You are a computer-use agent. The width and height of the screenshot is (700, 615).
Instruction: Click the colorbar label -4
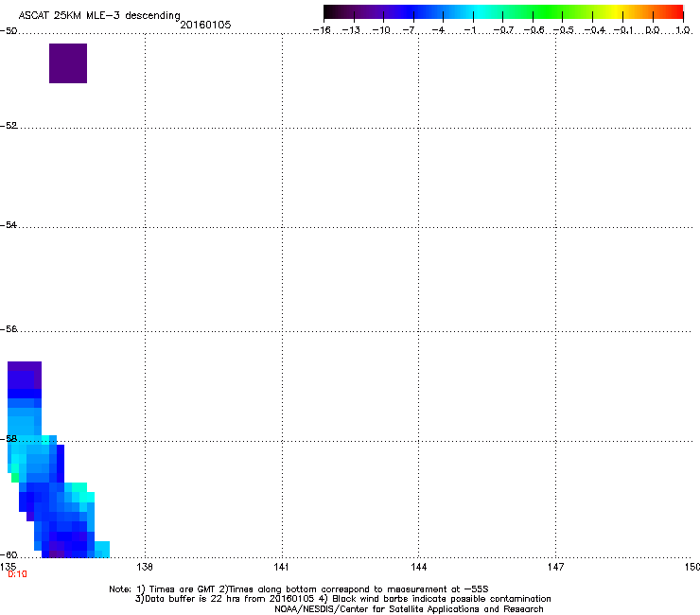coord(438,30)
